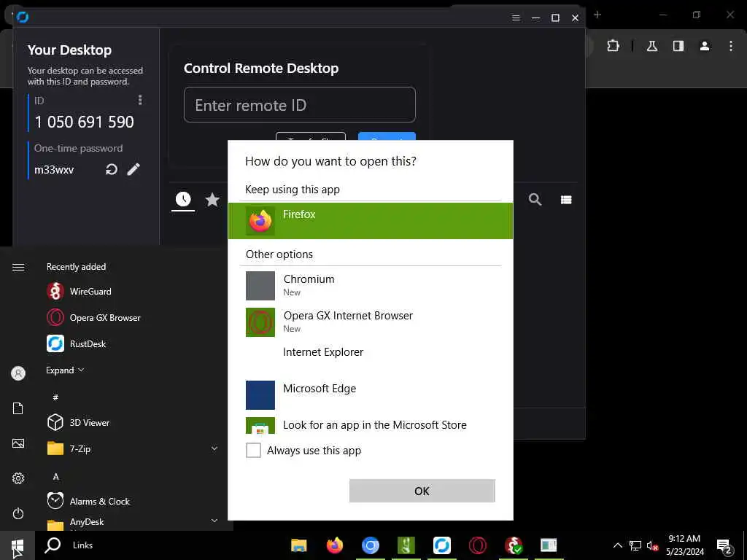747x560 pixels.
Task: Open notification center icon
Action: tap(724, 547)
